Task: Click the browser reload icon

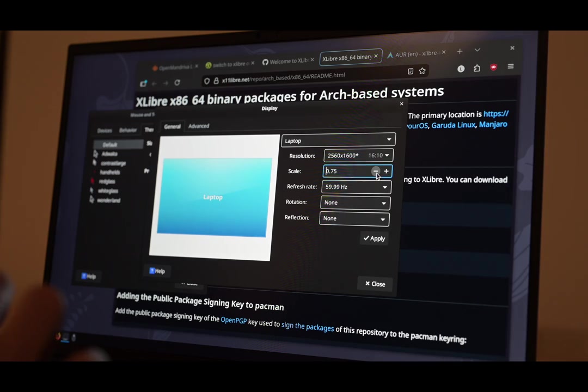Action: pos(177,83)
